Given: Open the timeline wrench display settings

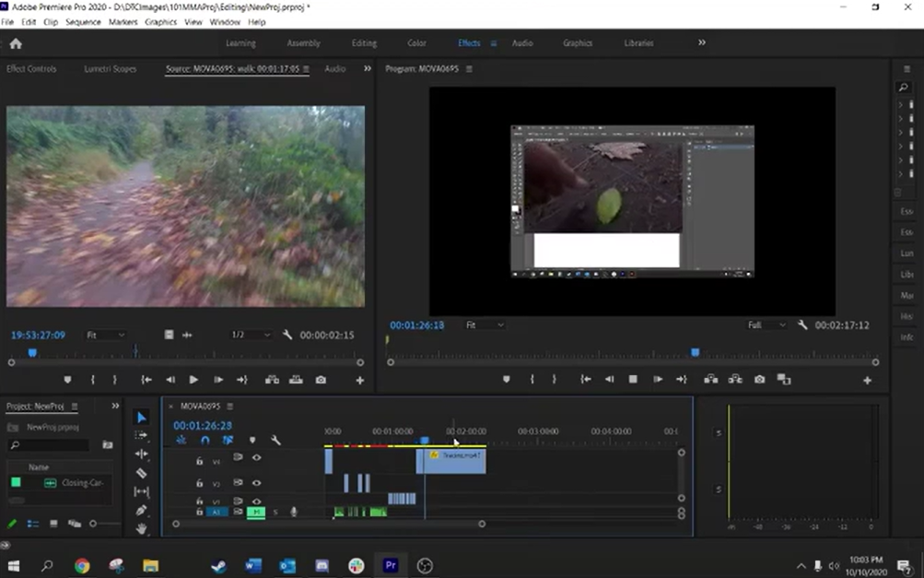Looking at the screenshot, I should pos(275,441).
